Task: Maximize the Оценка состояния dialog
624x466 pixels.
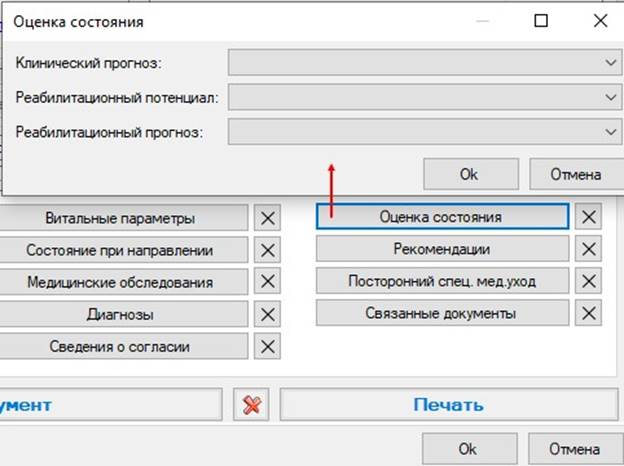Action: [540, 21]
